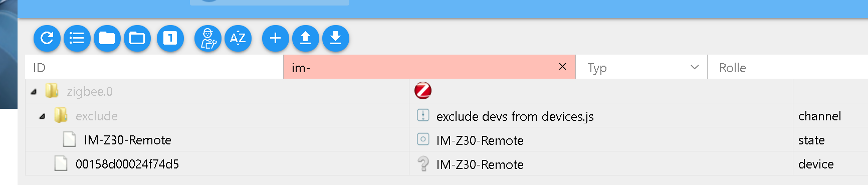This screenshot has height=185, width=868.
Task: Click the refresh objects tree button
Action: tap(47, 38)
